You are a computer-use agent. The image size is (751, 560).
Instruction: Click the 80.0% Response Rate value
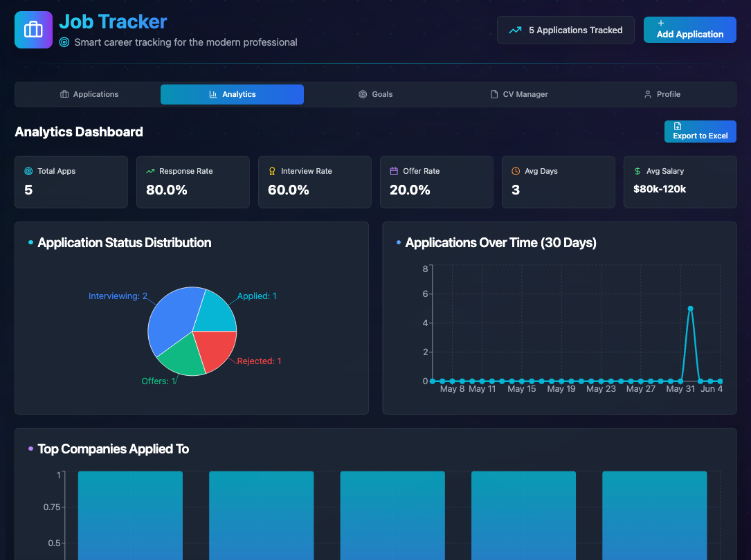(167, 190)
